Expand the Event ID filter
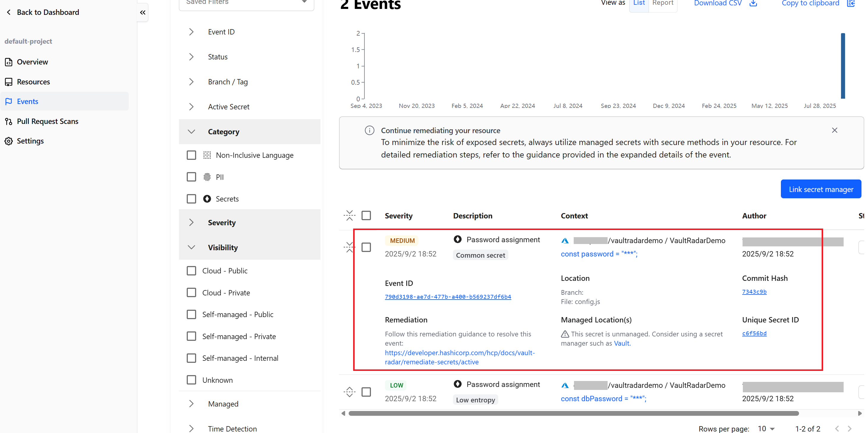Viewport: 868px width, 433px height. pyautogui.click(x=191, y=32)
